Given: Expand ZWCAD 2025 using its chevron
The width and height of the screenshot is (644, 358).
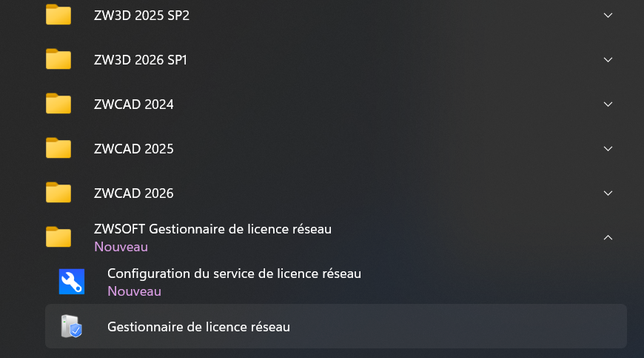Looking at the screenshot, I should 608,148.
